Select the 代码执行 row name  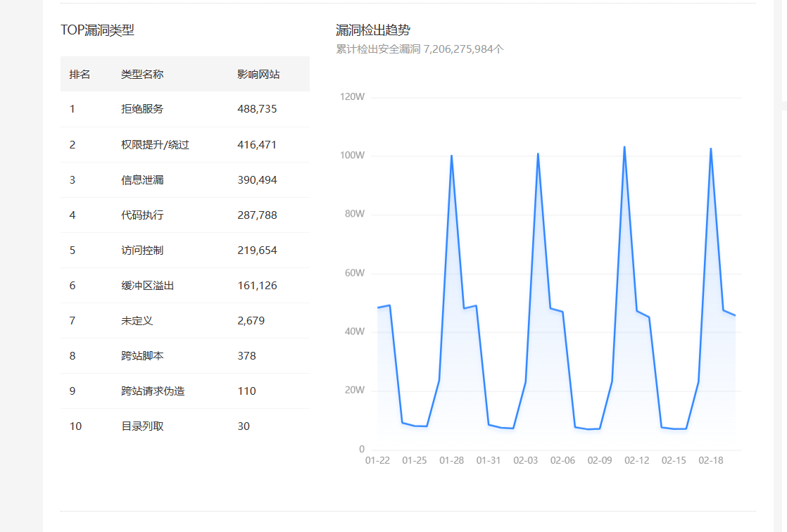point(142,215)
